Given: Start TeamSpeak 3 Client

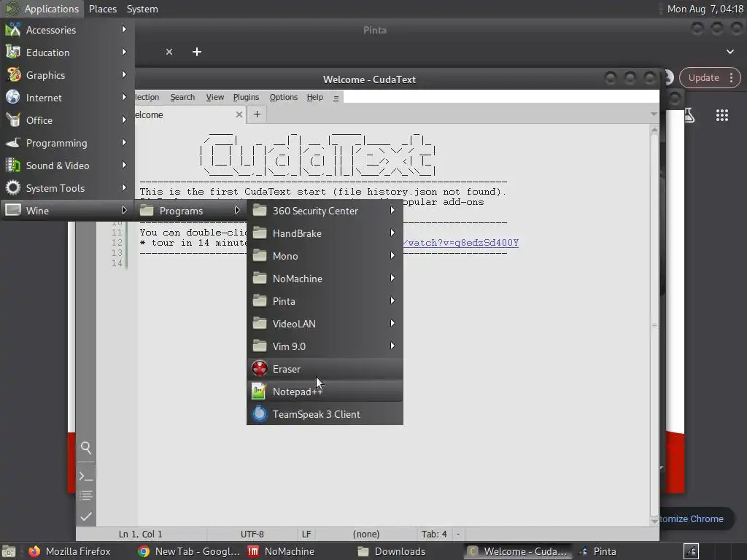Looking at the screenshot, I should (x=325, y=414).
